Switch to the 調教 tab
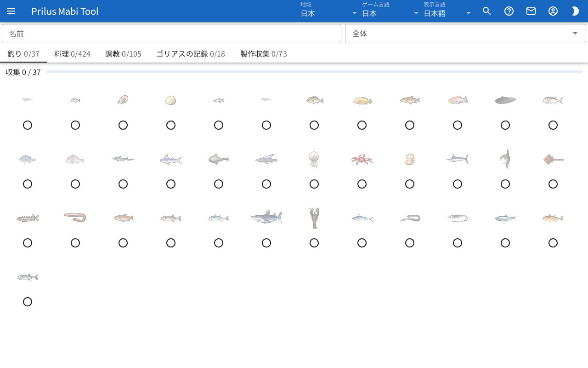The width and height of the screenshot is (588, 368). pyautogui.click(x=124, y=54)
